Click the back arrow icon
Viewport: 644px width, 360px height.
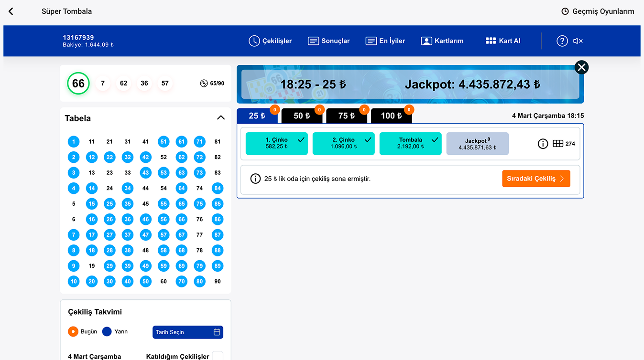point(11,11)
